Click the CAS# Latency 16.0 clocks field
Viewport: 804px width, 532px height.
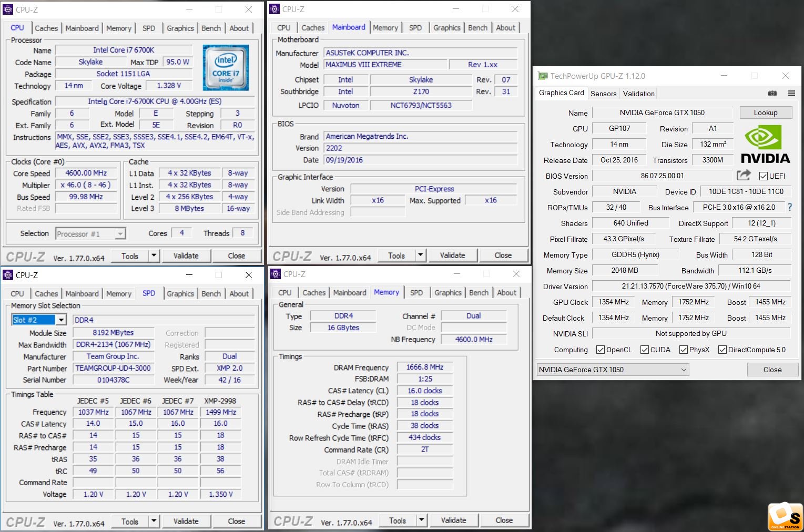(x=424, y=391)
